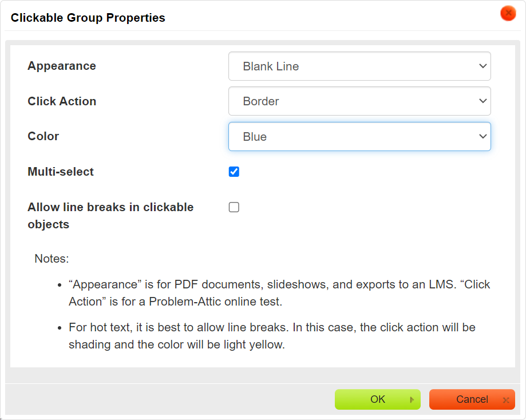Open the Color dropdown showing Blue
The height and width of the screenshot is (420, 526).
pyautogui.click(x=359, y=136)
